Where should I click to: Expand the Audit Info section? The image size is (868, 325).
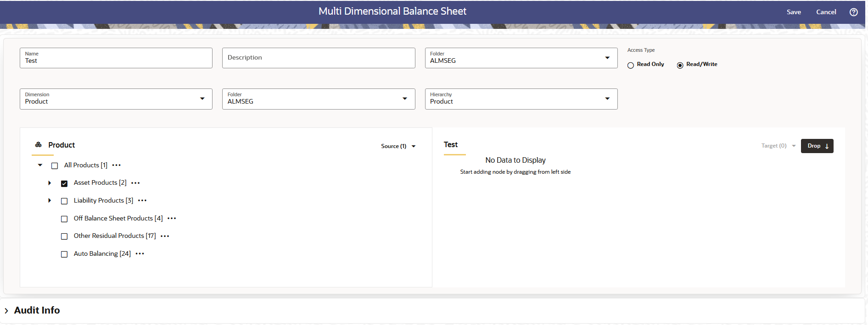(x=6, y=310)
